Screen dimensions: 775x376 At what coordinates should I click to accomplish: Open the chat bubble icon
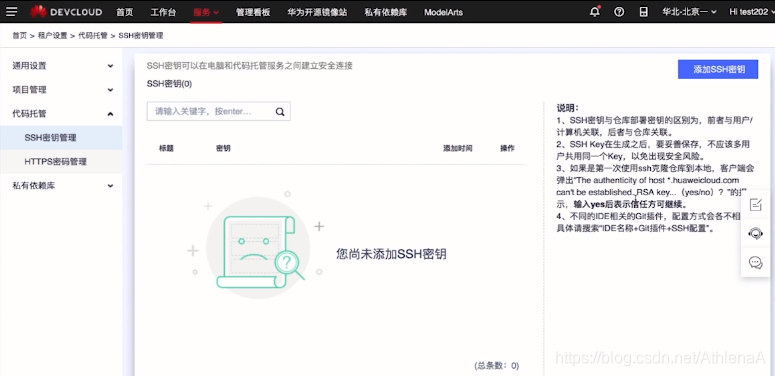coord(756,262)
